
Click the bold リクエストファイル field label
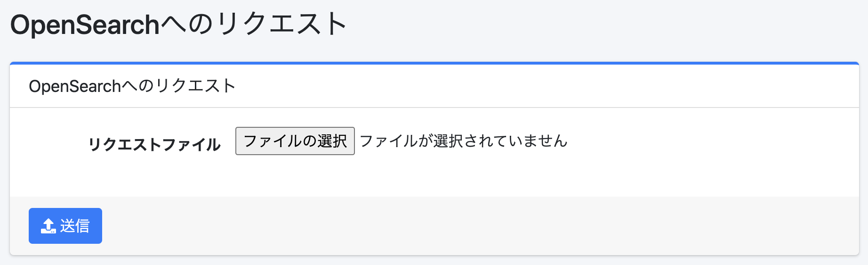tap(154, 144)
